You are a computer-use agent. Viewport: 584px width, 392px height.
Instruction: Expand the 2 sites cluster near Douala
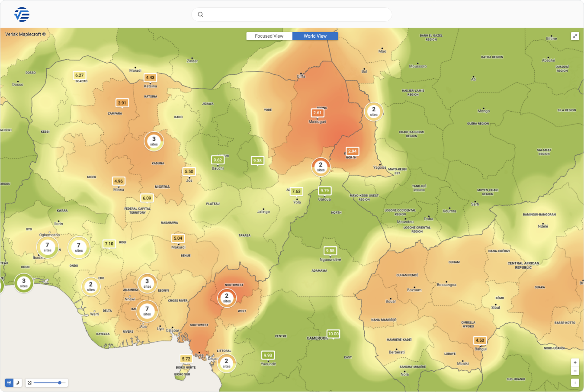pyautogui.click(x=226, y=363)
